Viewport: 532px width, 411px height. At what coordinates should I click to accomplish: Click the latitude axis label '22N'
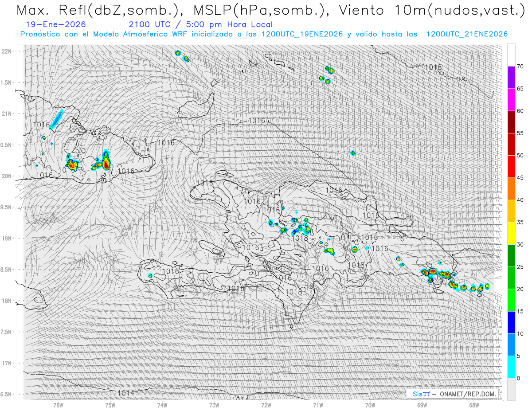(7, 51)
